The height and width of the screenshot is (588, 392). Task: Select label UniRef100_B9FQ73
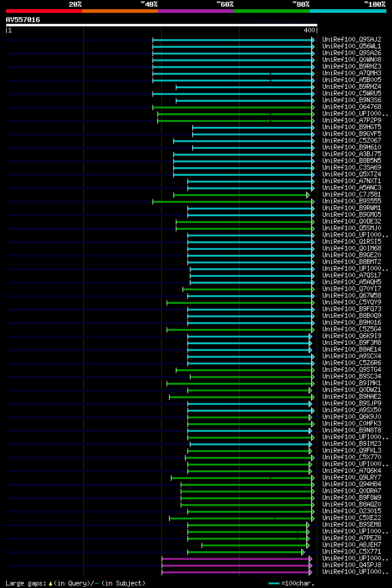coord(352,309)
